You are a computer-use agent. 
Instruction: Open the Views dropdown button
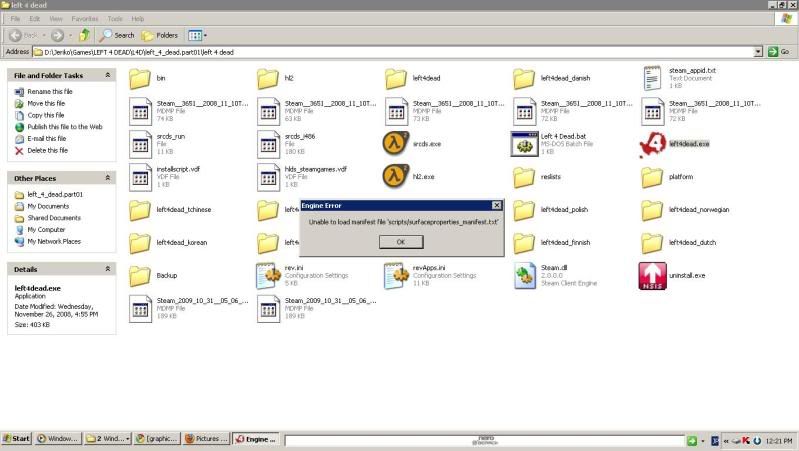(x=197, y=35)
